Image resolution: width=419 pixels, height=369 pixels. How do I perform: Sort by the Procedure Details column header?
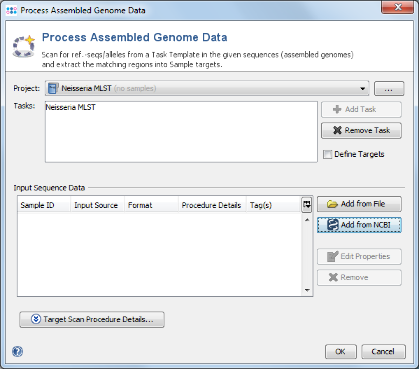tap(212, 205)
